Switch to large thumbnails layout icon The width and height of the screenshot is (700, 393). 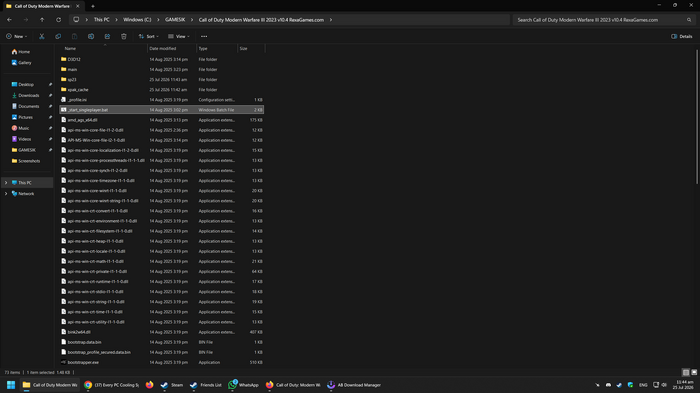(x=694, y=372)
